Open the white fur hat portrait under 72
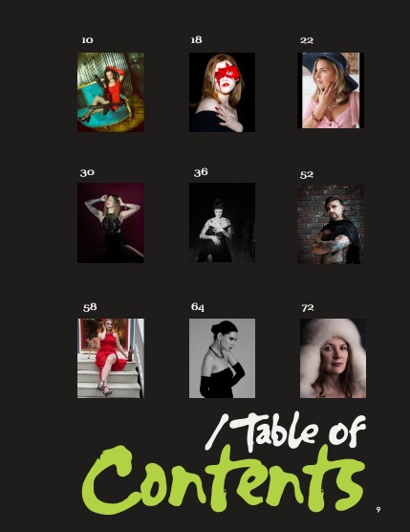410x532 pixels. 333,358
